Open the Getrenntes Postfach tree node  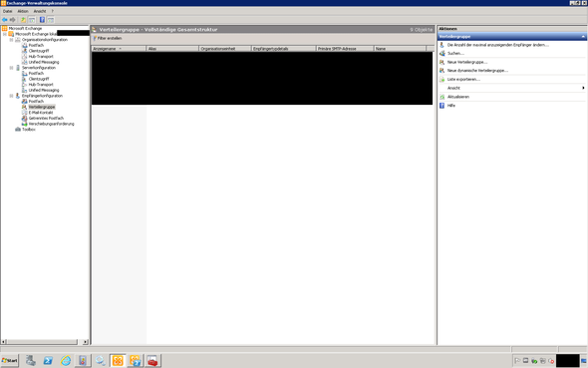[x=46, y=119]
